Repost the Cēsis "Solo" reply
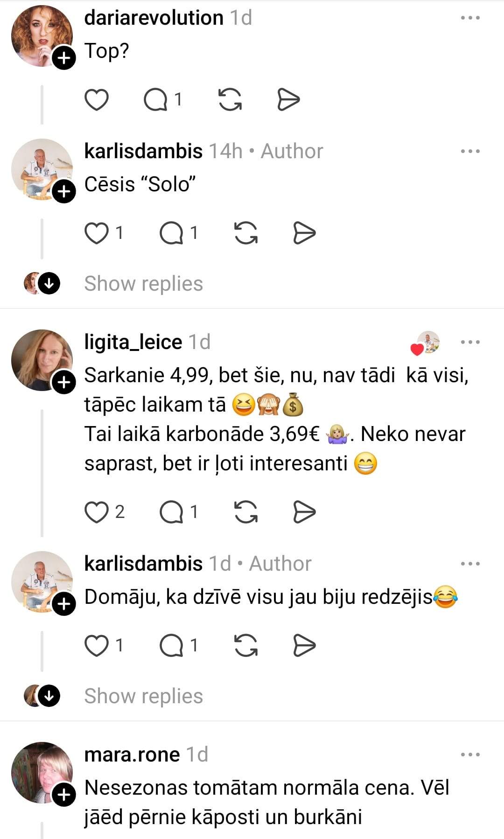504x839 pixels. coord(246,233)
